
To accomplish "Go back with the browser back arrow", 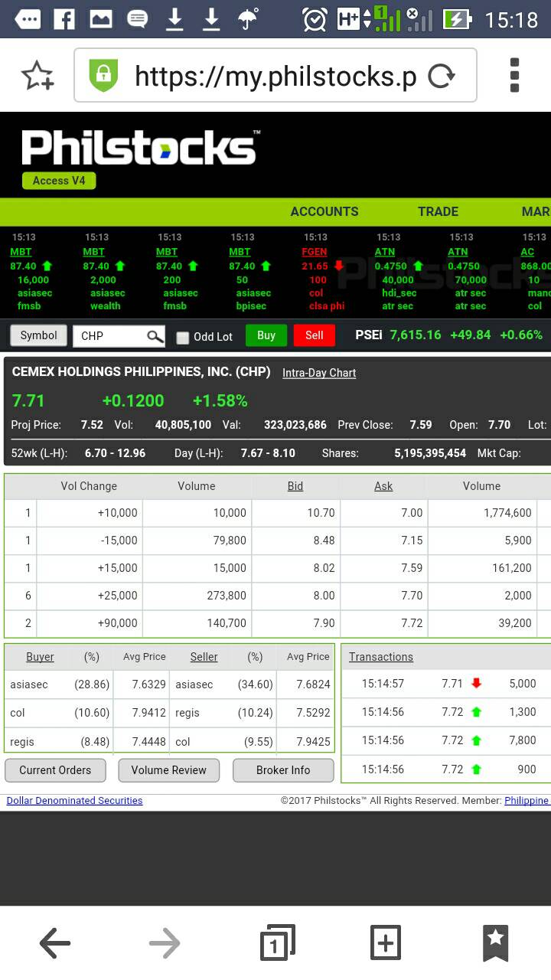I will pos(55,943).
